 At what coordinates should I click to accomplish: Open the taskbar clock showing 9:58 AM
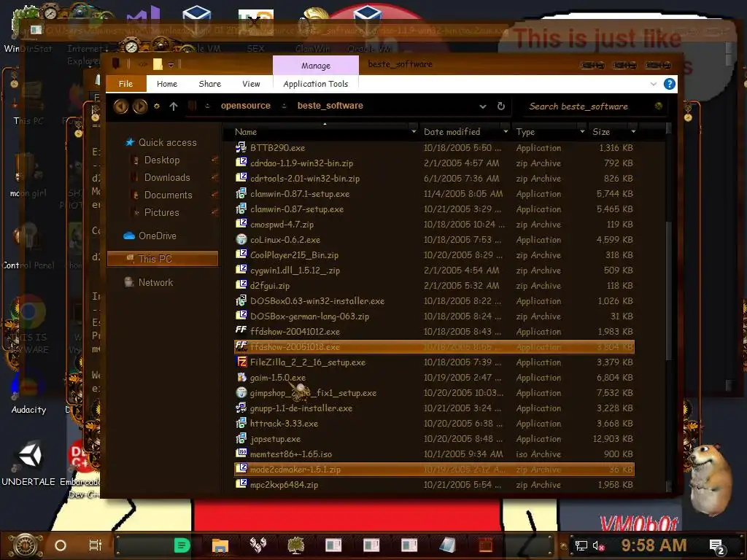pos(653,545)
